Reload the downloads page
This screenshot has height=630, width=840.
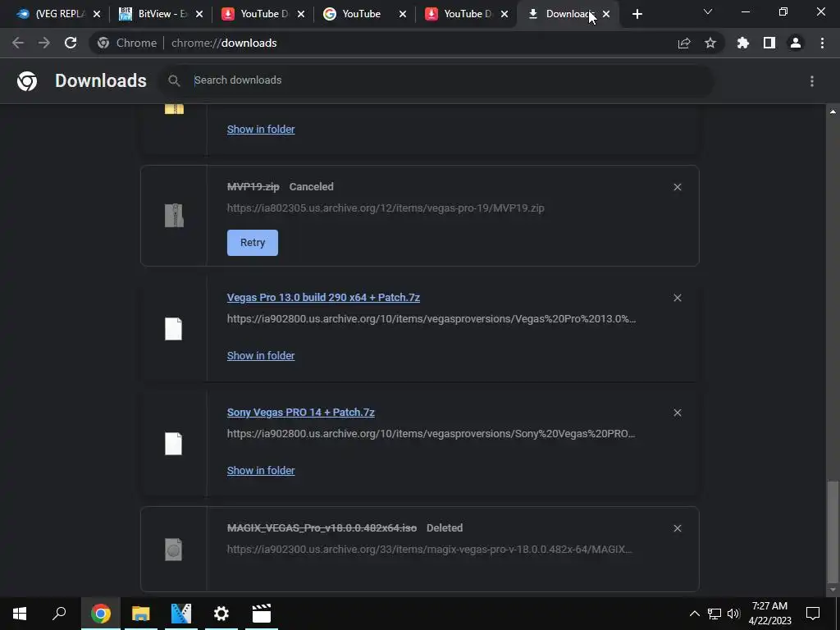coord(71,43)
